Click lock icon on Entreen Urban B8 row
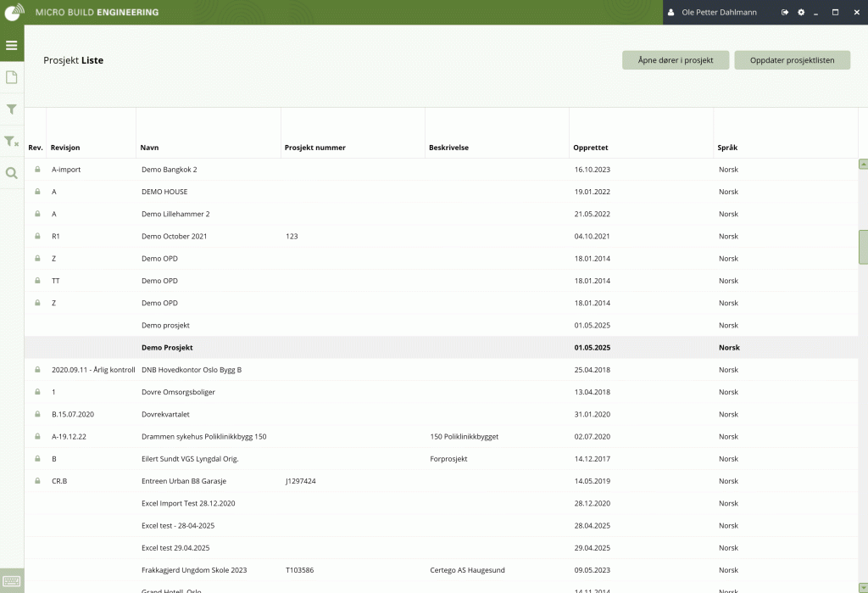The height and width of the screenshot is (593, 868). pyautogui.click(x=37, y=480)
